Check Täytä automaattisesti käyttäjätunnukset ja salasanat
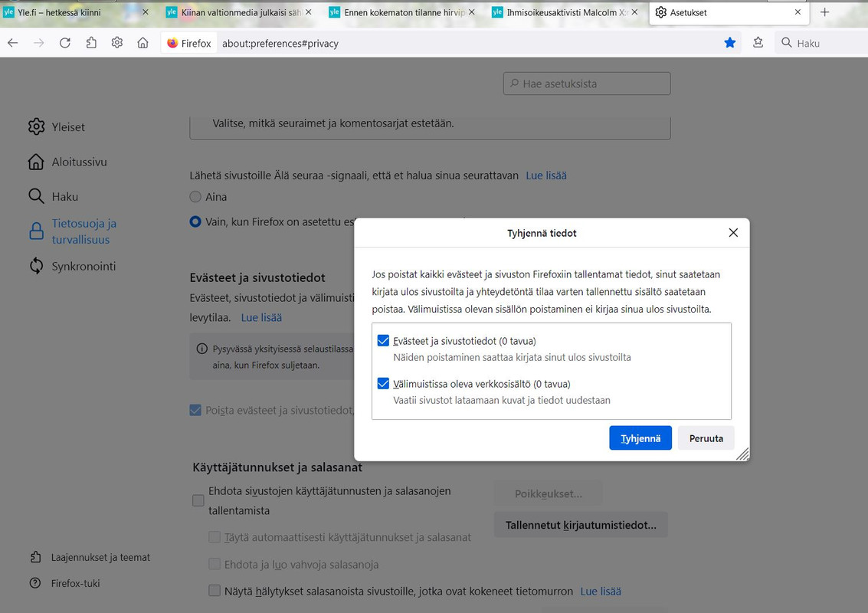 pos(215,537)
